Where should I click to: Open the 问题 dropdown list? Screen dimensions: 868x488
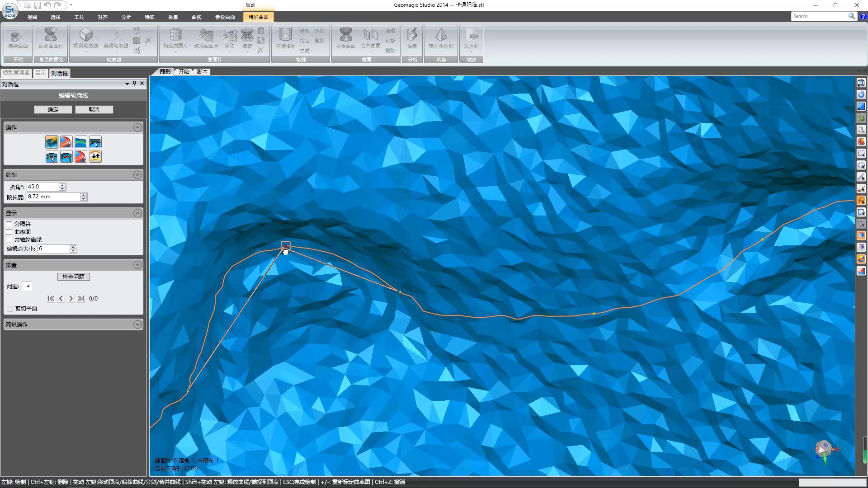point(27,286)
